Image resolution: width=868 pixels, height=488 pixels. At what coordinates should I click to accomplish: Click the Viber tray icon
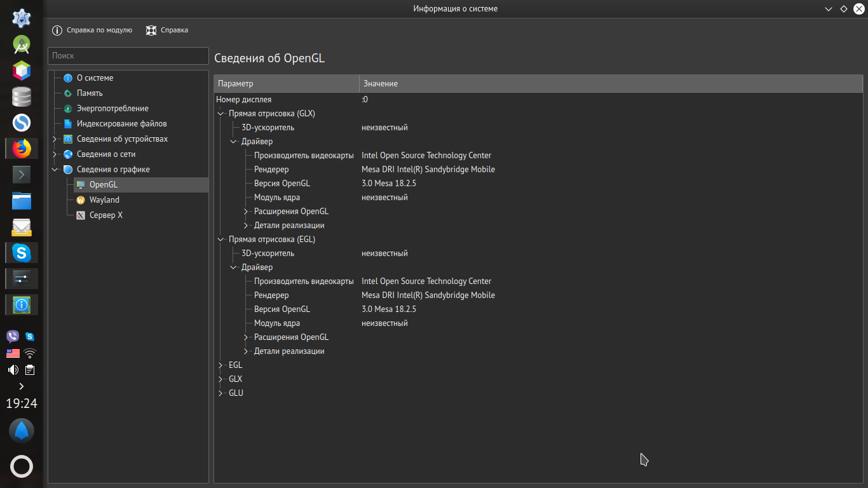click(x=13, y=337)
